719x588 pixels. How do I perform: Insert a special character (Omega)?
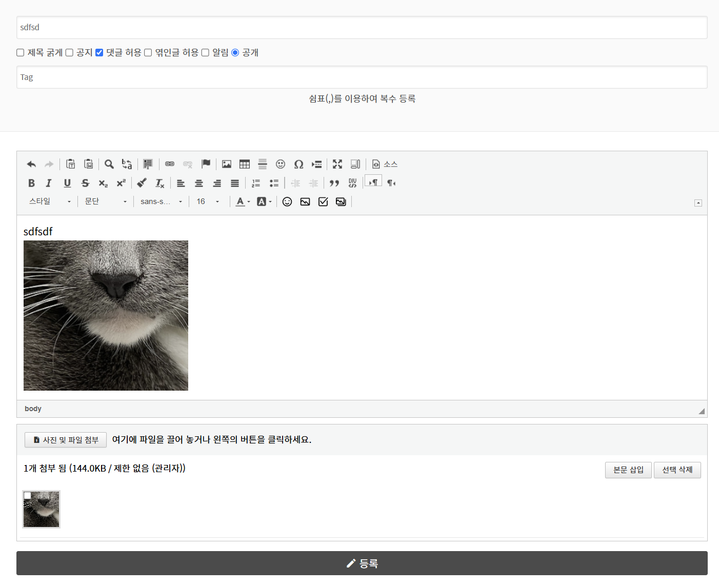coord(298,164)
